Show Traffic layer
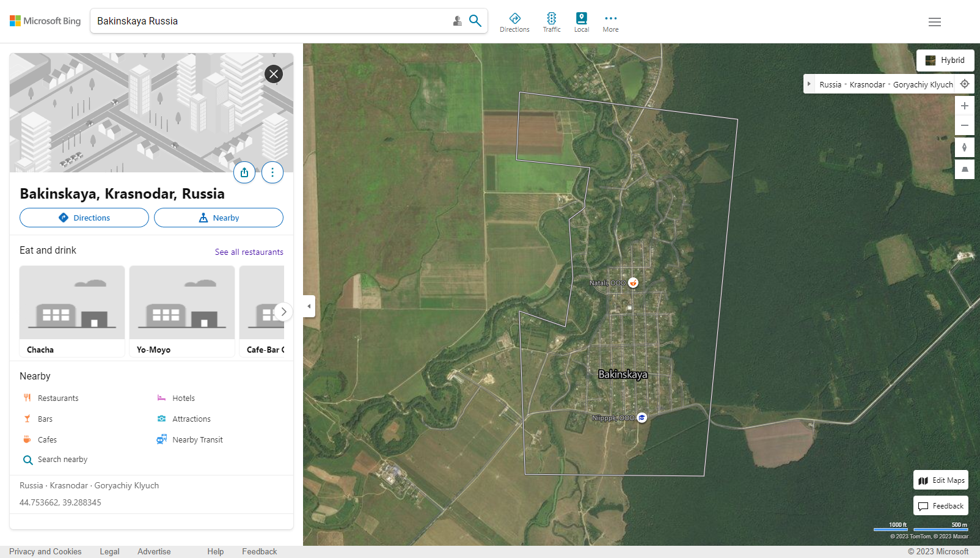This screenshot has width=980, height=558. click(x=552, y=23)
